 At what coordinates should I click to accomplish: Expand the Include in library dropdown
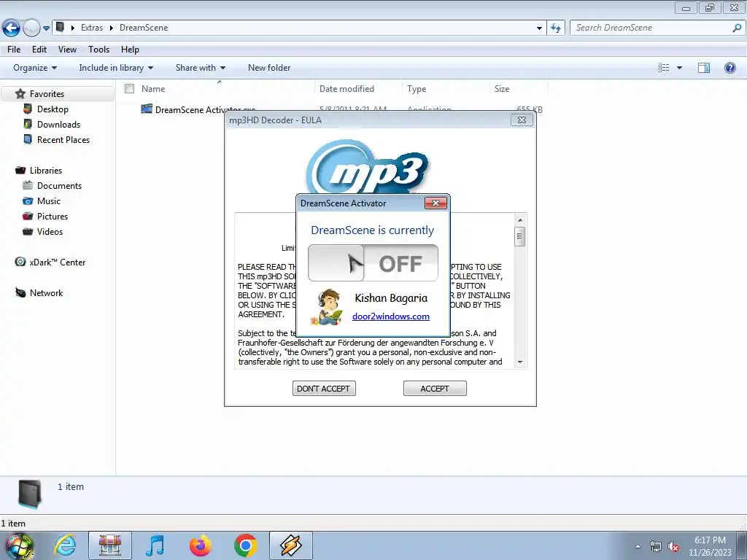coord(116,68)
